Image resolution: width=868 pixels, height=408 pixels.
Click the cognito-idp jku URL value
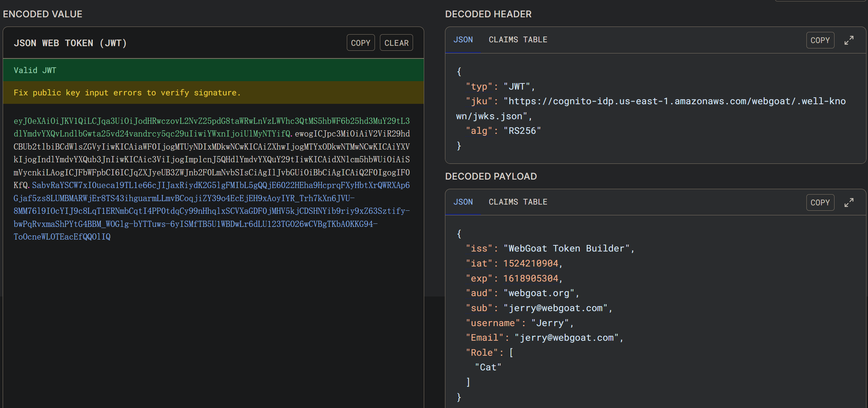(x=651, y=108)
